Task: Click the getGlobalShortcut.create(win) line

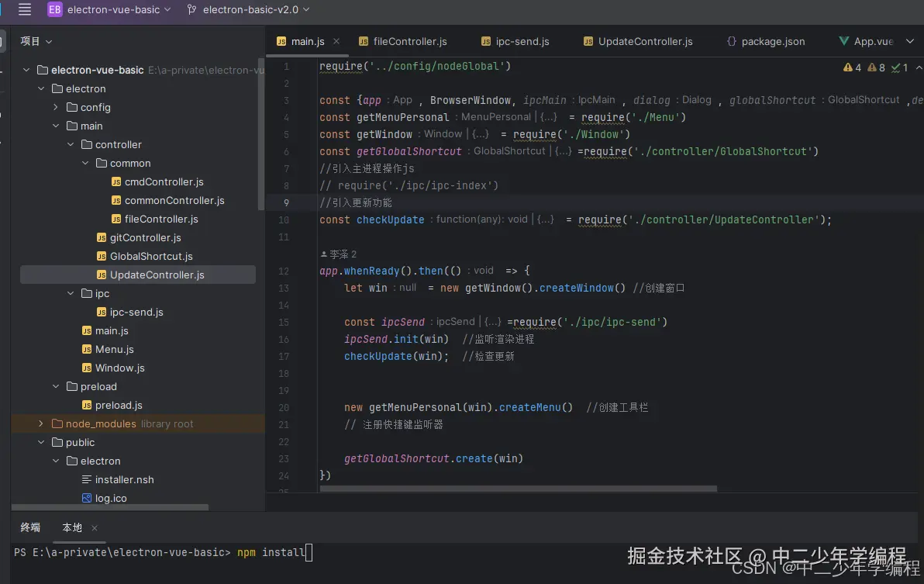Action: pos(433,458)
